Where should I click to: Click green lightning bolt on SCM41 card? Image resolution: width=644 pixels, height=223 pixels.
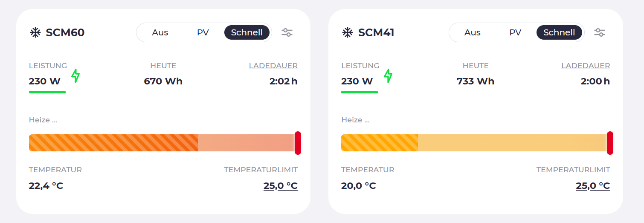[x=388, y=76]
